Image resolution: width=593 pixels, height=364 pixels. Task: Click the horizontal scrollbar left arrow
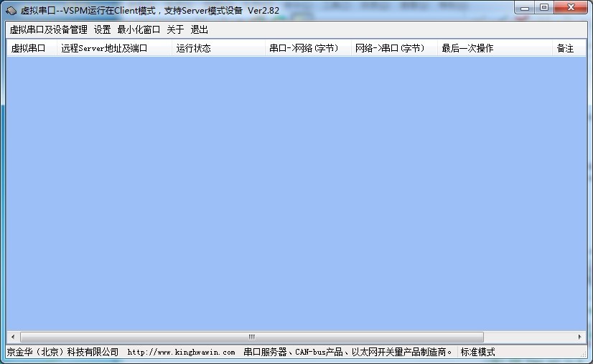12,337
